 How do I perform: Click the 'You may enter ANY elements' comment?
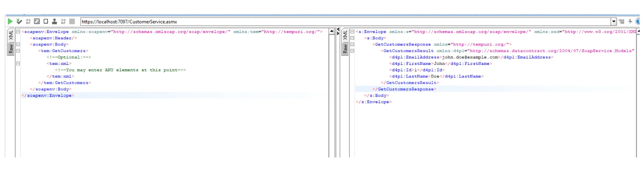120,70
